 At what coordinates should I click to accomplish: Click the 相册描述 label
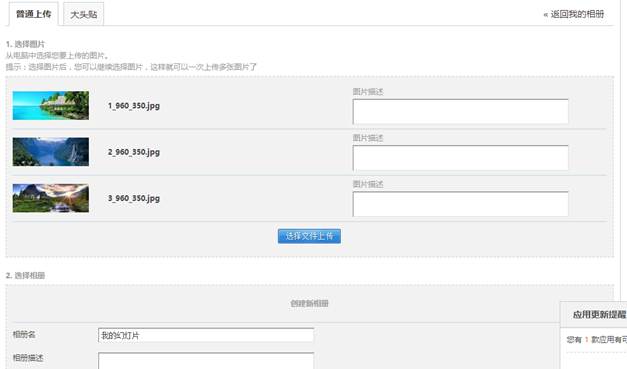click(x=28, y=358)
